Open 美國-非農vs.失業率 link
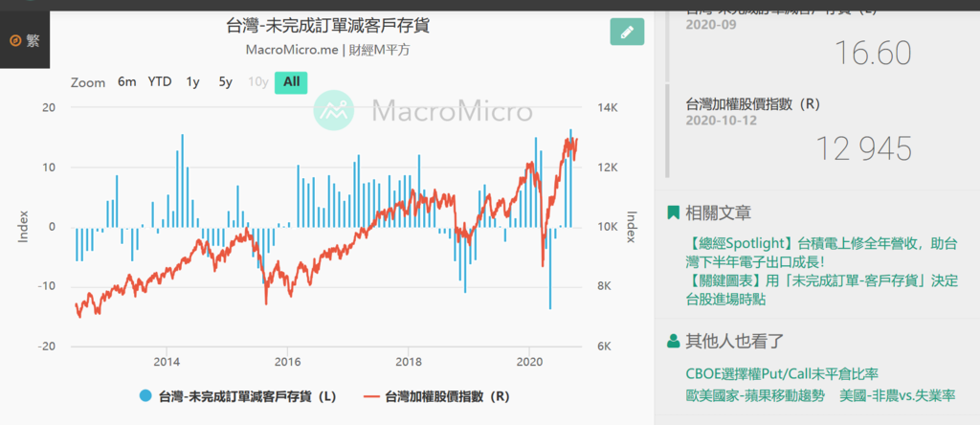This screenshot has width=980, height=425. click(898, 395)
